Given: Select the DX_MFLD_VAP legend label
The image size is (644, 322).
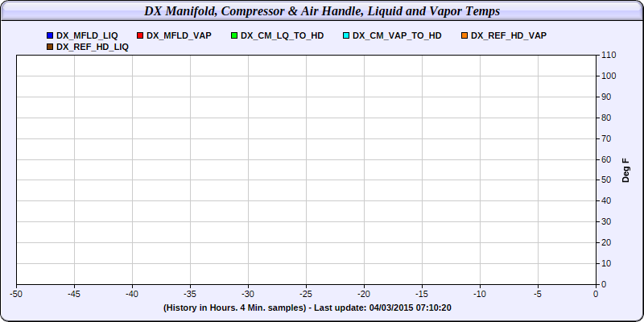Looking at the screenshot, I should click(179, 35).
